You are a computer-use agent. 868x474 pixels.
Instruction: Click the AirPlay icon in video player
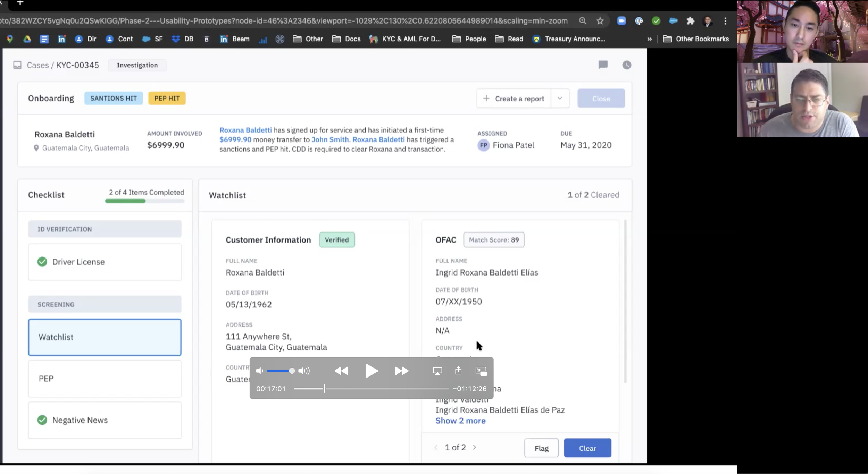pyautogui.click(x=437, y=371)
